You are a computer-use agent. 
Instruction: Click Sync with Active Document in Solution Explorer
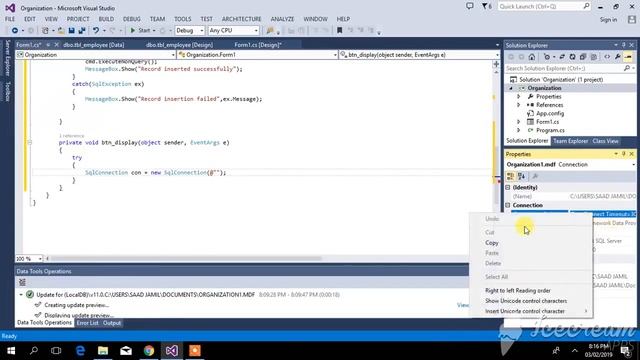pyautogui.click(x=562, y=57)
